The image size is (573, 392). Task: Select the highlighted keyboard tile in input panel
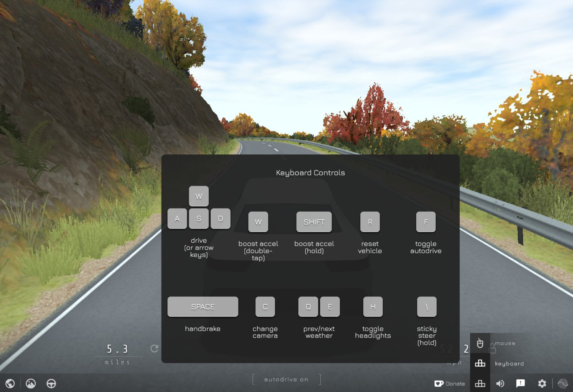click(x=480, y=363)
